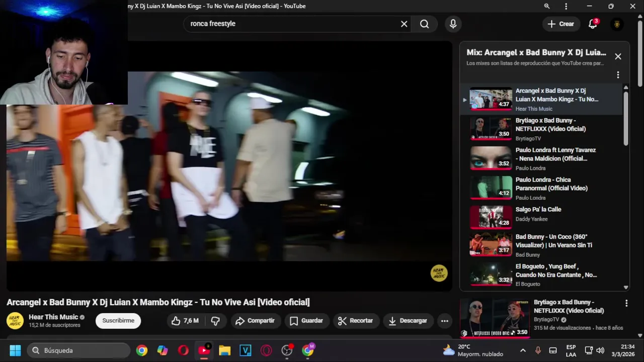Open the Hear This Music channel avatar
This screenshot has height=362, width=644.
point(15,321)
